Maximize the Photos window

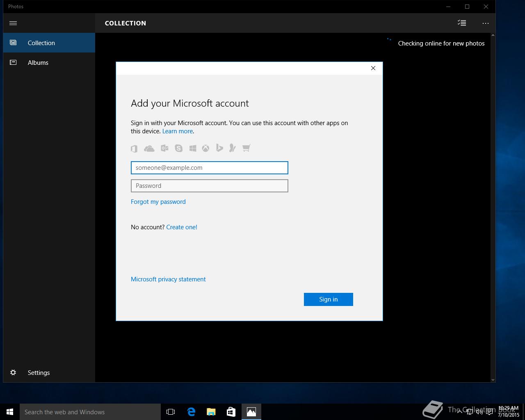click(467, 7)
